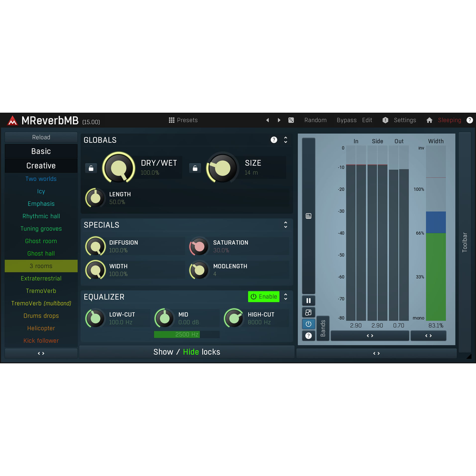476x476 pixels.
Task: Click the Length knob
Action: (x=95, y=198)
